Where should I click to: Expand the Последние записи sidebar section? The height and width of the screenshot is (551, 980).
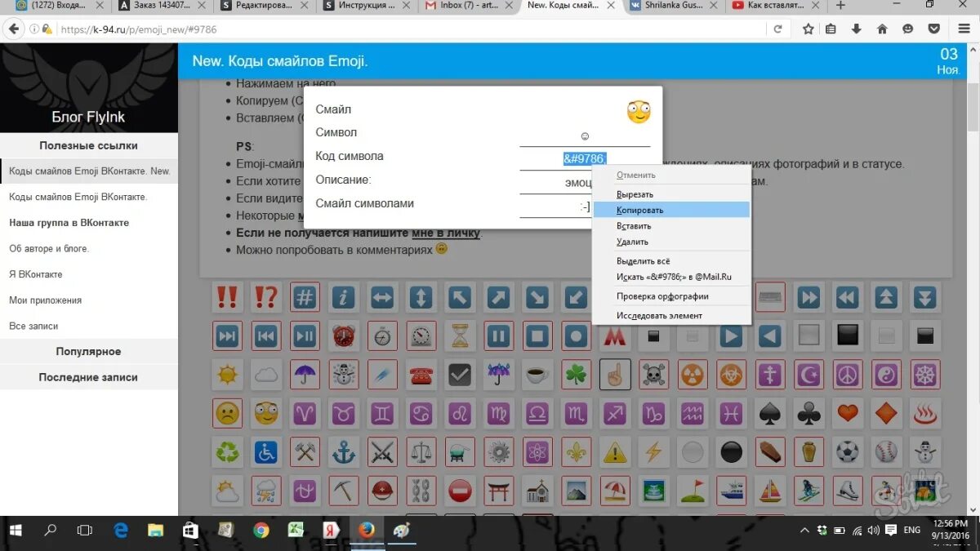click(x=89, y=377)
